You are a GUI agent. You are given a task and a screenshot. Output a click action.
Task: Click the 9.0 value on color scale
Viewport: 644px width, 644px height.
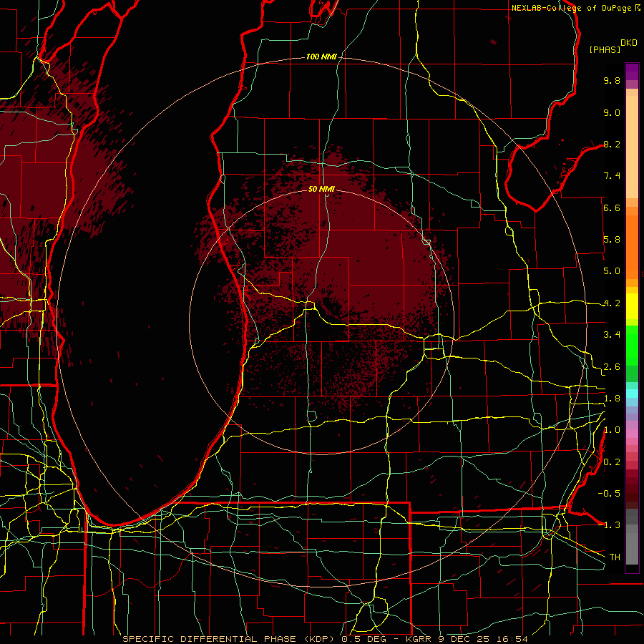[612, 112]
